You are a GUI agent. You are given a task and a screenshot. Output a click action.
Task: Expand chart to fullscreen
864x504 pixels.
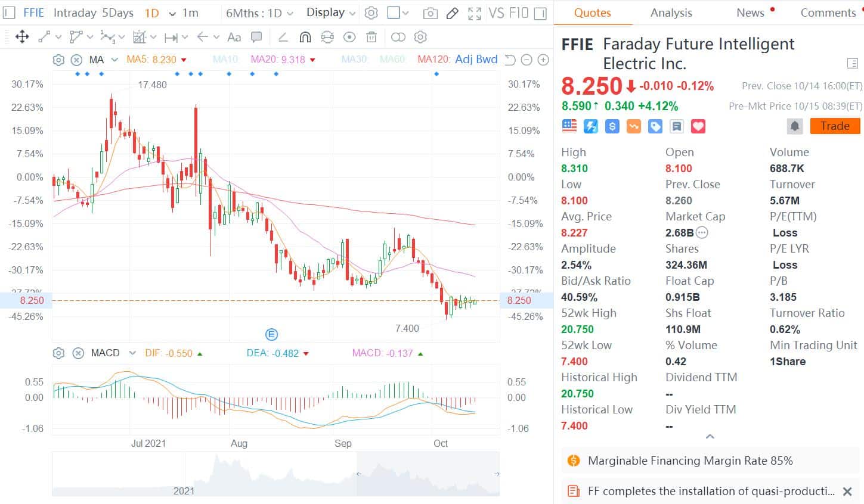(x=475, y=13)
